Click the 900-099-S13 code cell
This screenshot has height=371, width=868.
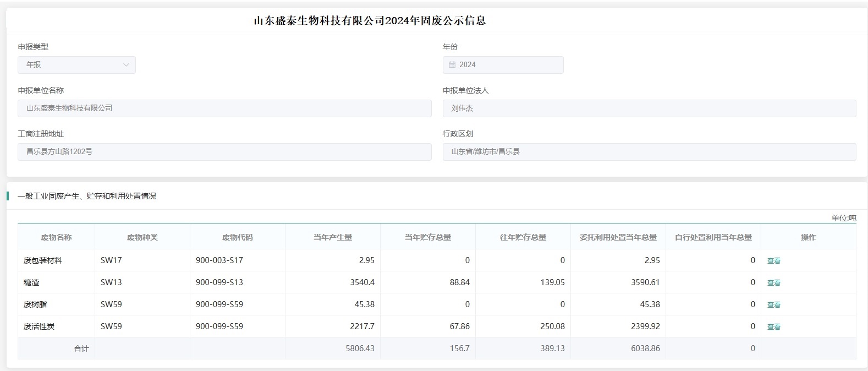point(238,282)
